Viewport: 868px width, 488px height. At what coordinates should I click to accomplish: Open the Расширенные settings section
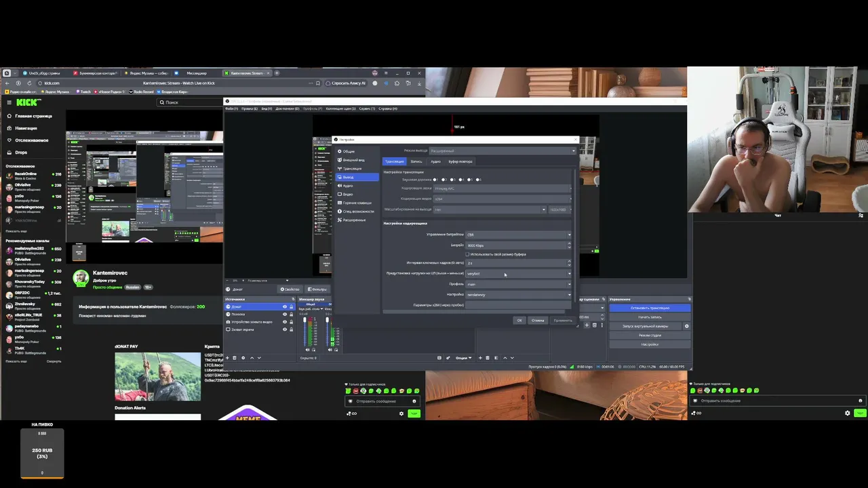point(357,220)
